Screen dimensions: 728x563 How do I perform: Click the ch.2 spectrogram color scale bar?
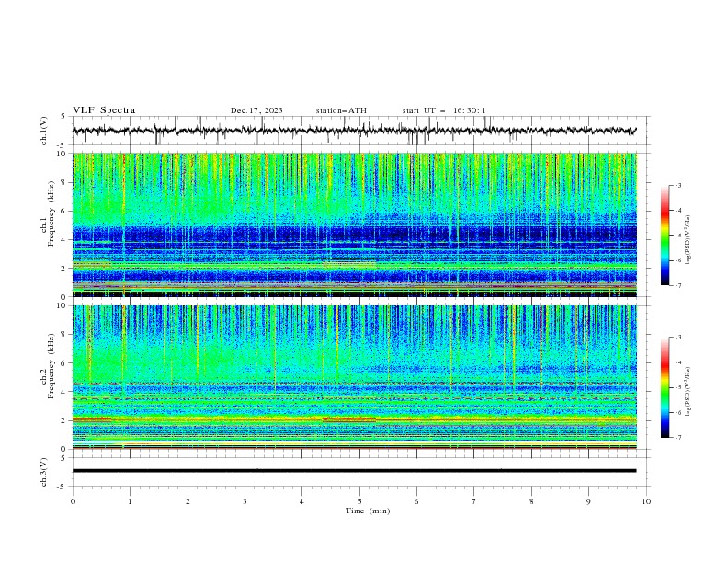click(665, 387)
